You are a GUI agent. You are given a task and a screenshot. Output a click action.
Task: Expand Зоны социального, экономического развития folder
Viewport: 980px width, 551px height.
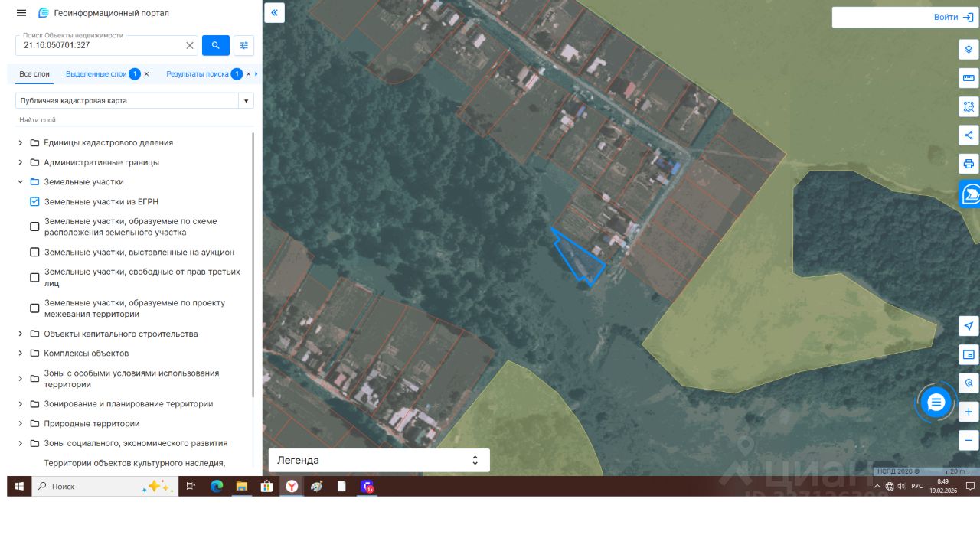[21, 443]
